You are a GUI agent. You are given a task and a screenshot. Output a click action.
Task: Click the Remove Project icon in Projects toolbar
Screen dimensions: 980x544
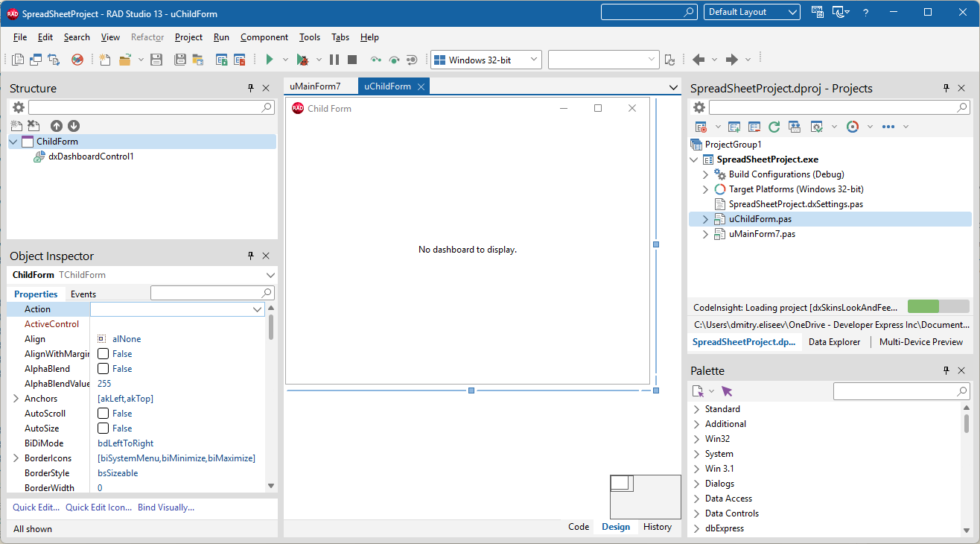754,127
